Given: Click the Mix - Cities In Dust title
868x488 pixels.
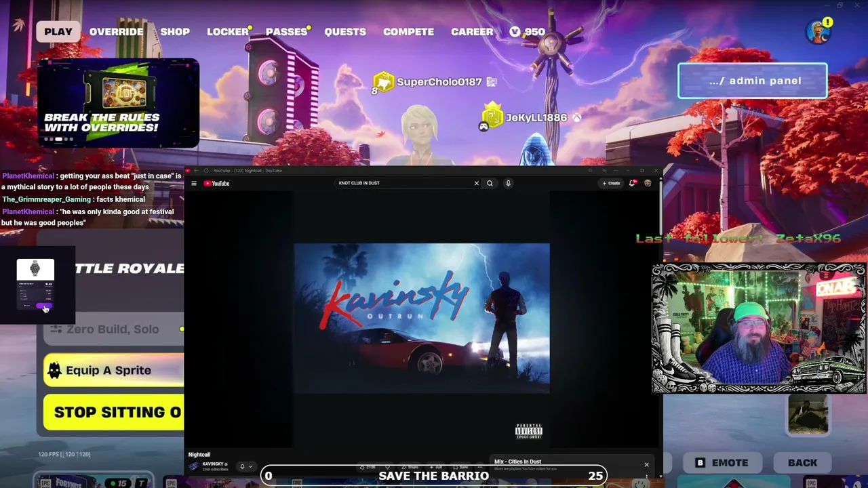Looking at the screenshot, I should (517, 462).
